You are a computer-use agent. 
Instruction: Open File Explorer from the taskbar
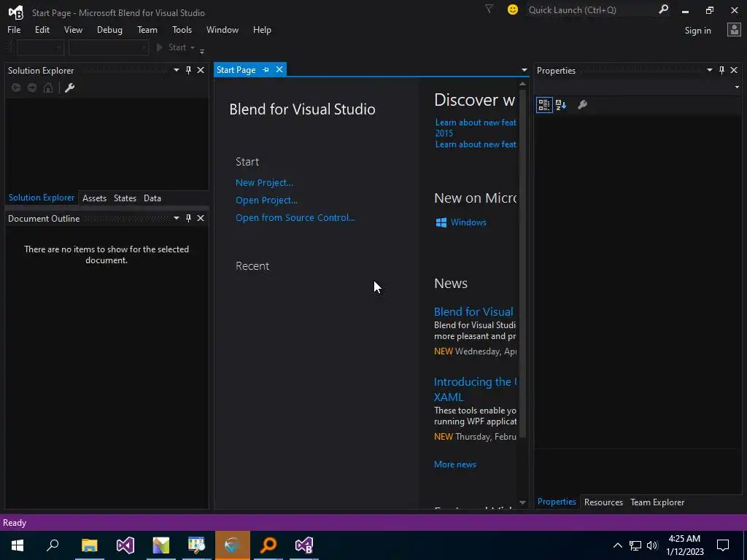(x=89, y=545)
